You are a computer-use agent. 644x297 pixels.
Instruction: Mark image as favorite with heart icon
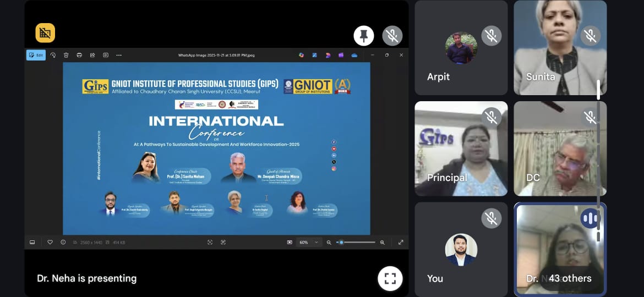click(50, 242)
